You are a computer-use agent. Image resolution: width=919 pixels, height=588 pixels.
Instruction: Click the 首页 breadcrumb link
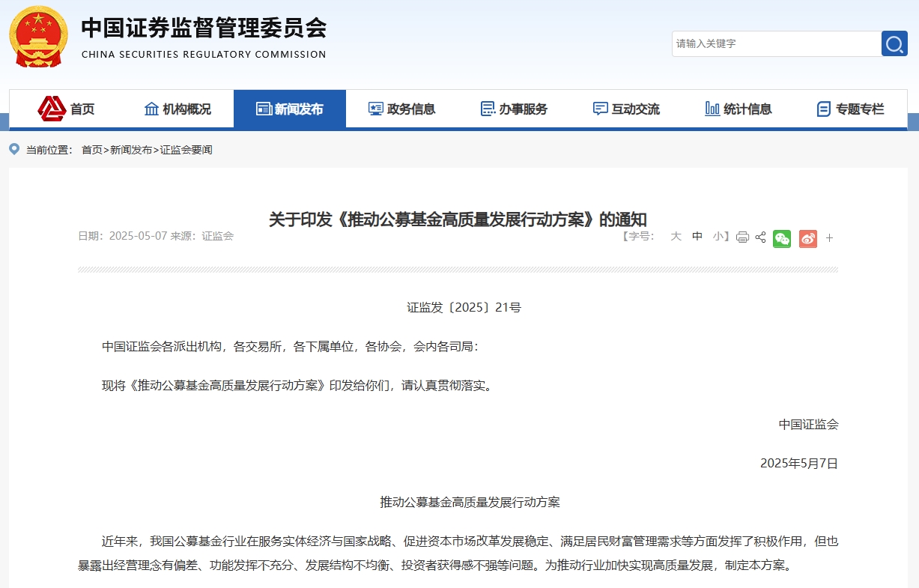(92, 150)
